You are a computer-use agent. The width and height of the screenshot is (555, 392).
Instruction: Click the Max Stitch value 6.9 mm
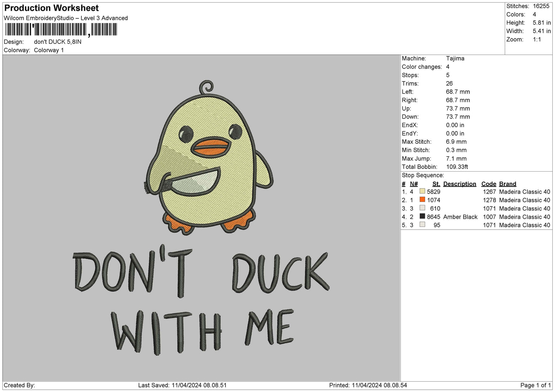click(456, 142)
